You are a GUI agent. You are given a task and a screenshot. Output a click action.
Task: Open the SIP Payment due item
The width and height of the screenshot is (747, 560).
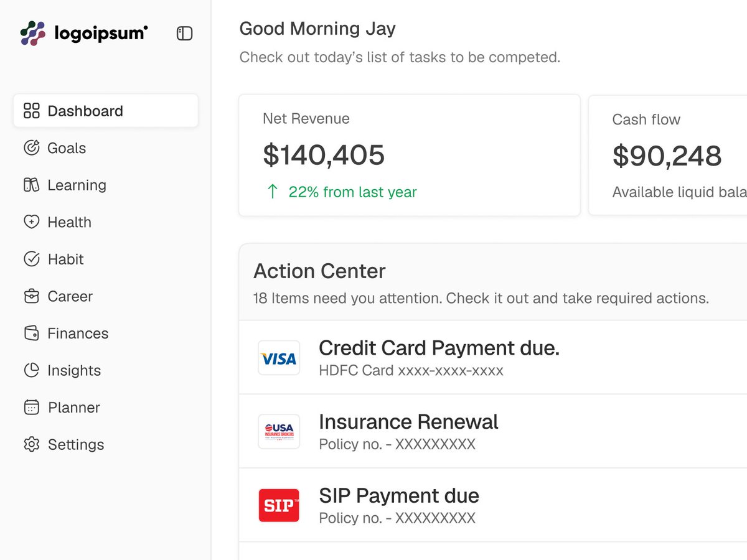tap(493, 505)
